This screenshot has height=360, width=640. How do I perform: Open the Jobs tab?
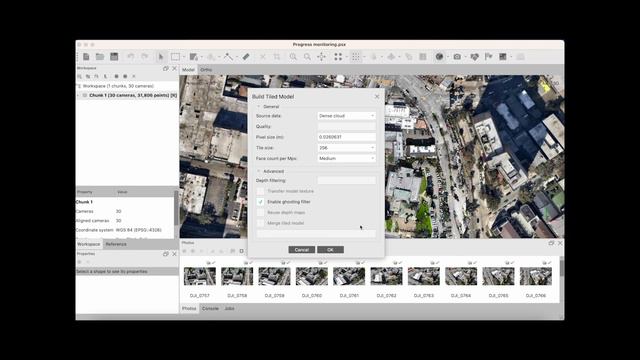(x=229, y=309)
